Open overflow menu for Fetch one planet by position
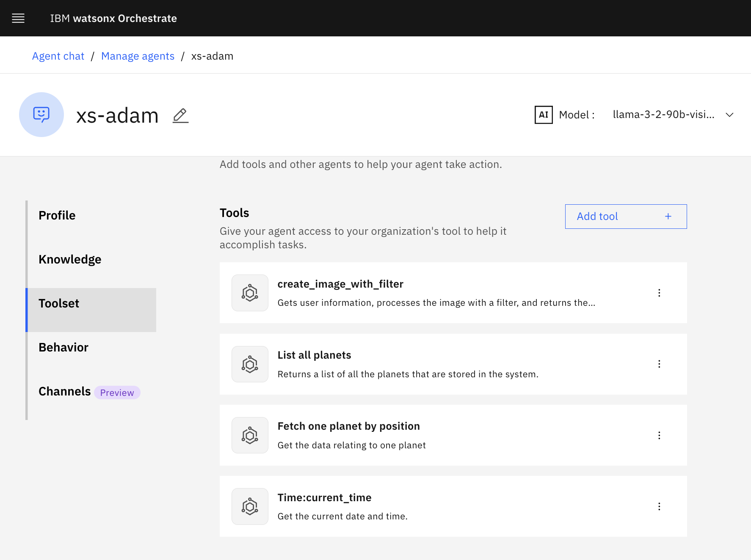Screen dimensions: 751x560 (659, 435)
